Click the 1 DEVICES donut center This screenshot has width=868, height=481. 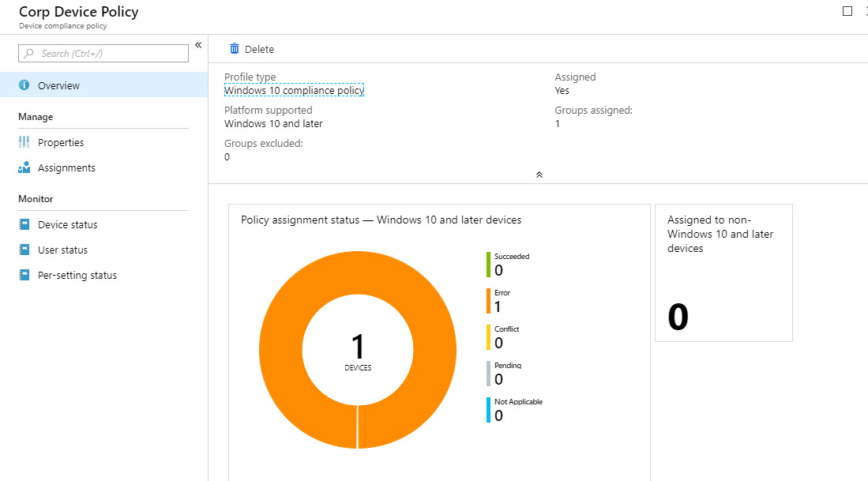tap(358, 351)
